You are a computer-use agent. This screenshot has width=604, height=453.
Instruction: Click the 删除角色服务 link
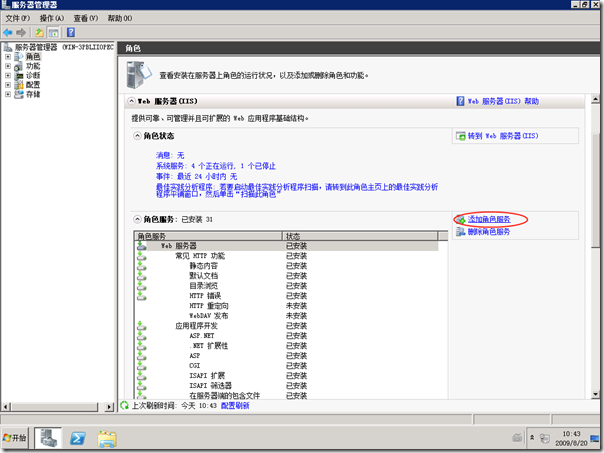[489, 232]
